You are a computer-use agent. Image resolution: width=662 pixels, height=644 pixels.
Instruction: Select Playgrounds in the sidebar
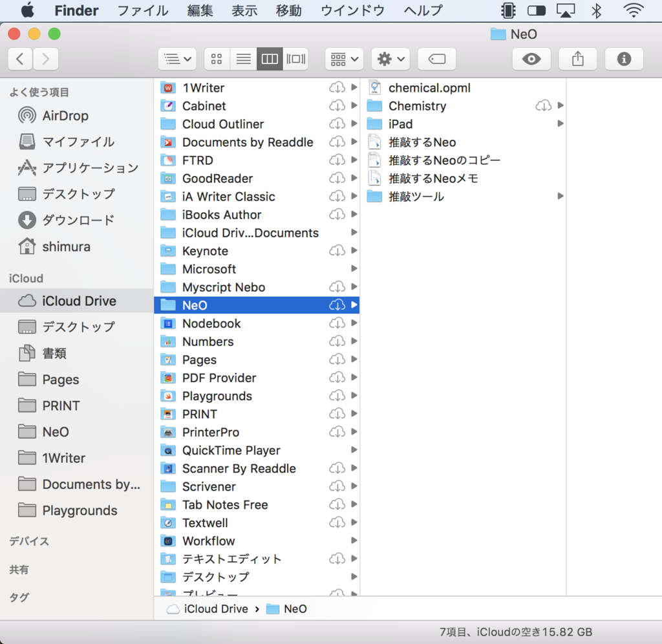coord(76,510)
